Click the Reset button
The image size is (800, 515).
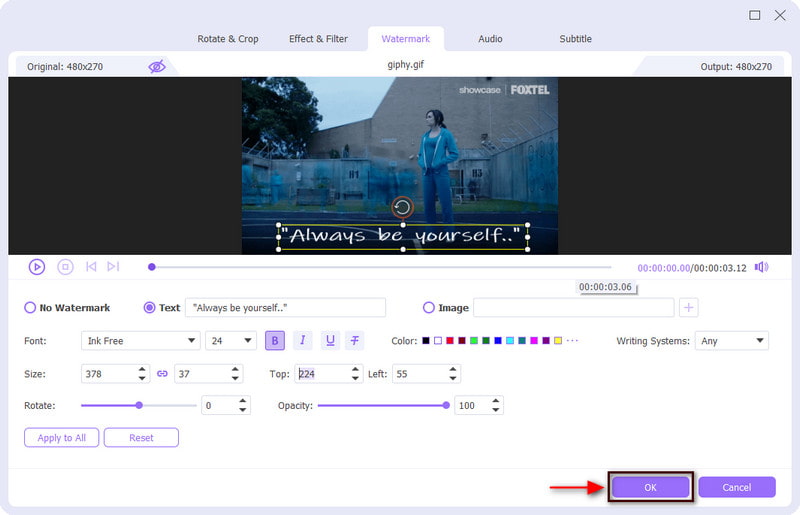coord(141,437)
